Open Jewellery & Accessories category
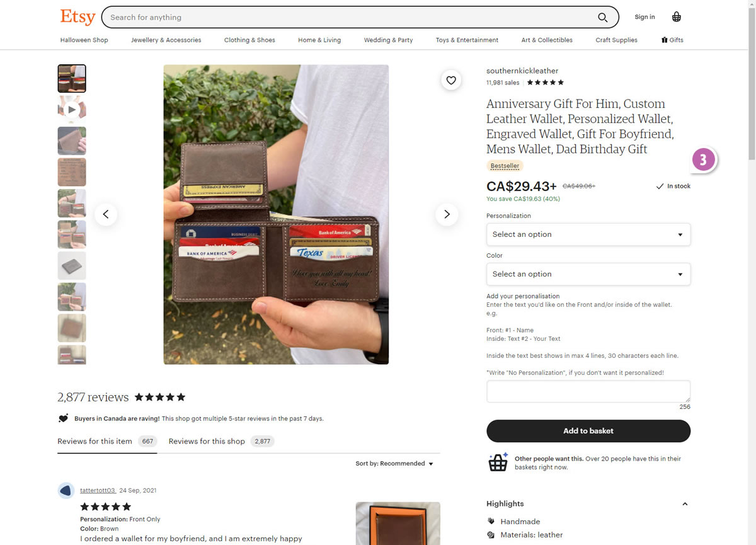Viewport: 756px width, 545px height. (x=166, y=40)
